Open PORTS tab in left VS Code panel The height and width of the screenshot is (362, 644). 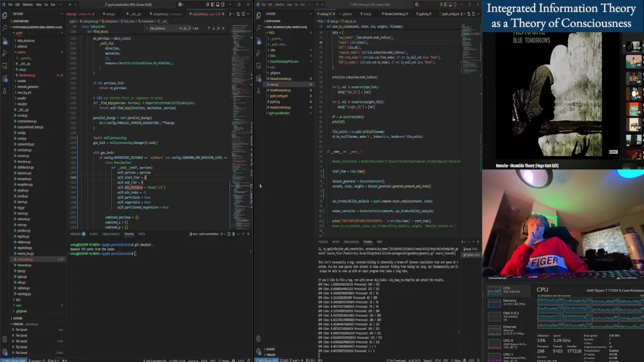(x=142, y=234)
